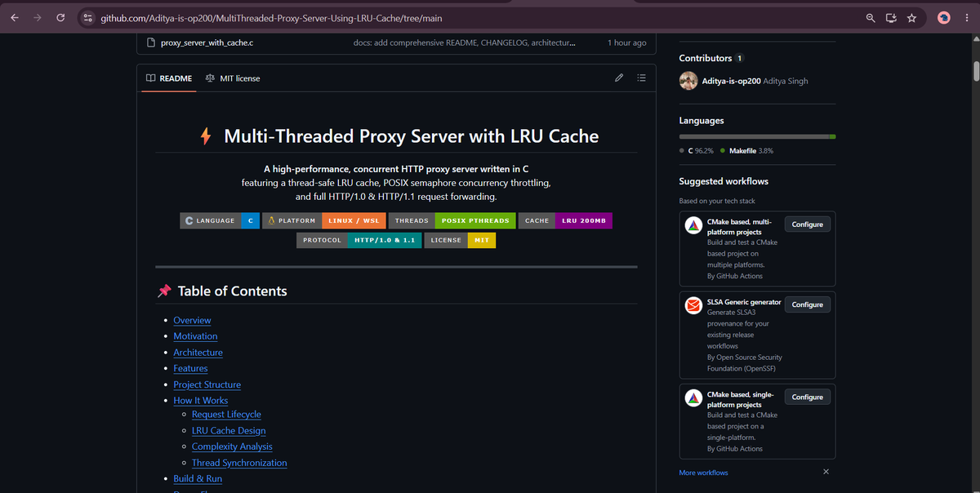
Task: Configure SLSA Generic generator workflow
Action: 807,304
